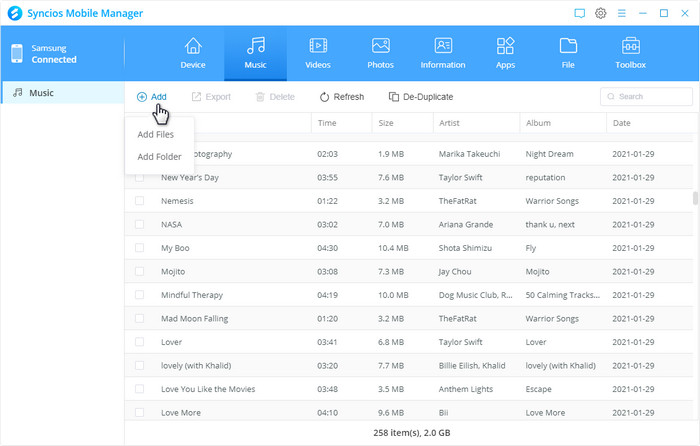Focus the Search field
The height and width of the screenshot is (446, 700).
coord(646,96)
